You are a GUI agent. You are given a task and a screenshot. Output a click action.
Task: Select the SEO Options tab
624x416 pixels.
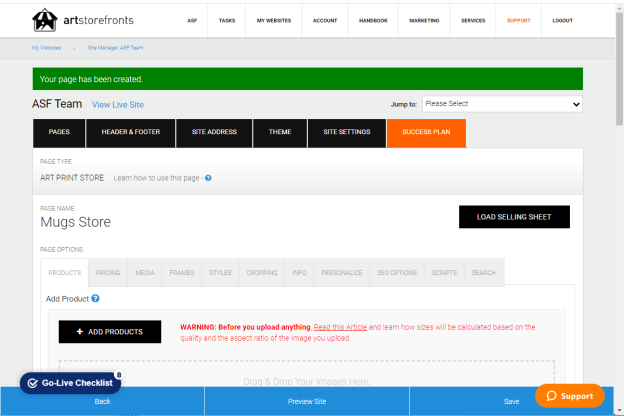click(x=397, y=273)
